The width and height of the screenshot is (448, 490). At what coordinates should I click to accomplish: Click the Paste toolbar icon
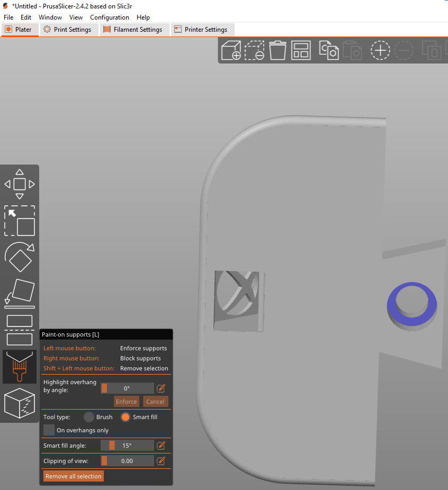(352, 50)
